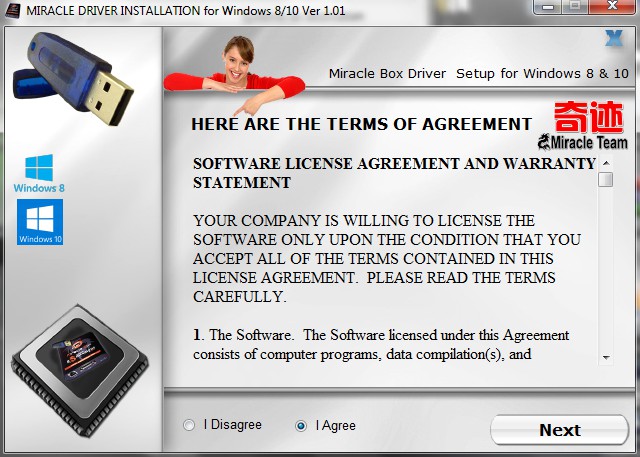The width and height of the screenshot is (640, 457).
Task: Click the Miracle Team dragon logo
Action: [582, 142]
